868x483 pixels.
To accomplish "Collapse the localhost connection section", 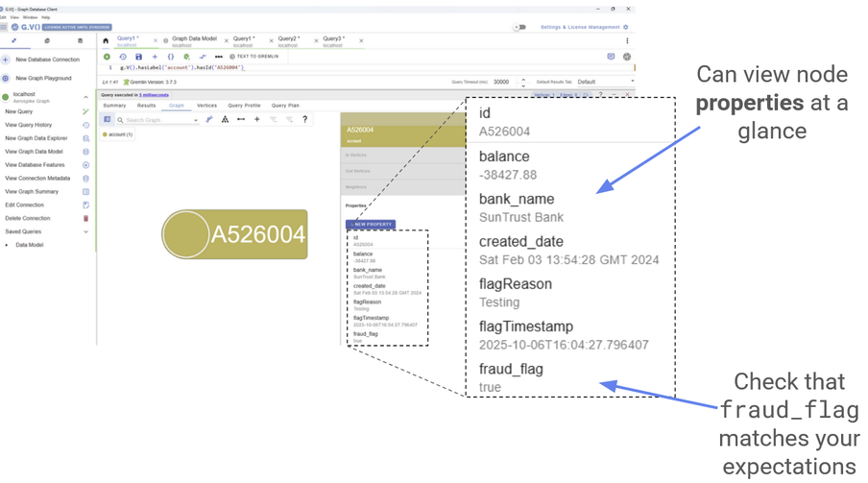I will tap(86, 96).
